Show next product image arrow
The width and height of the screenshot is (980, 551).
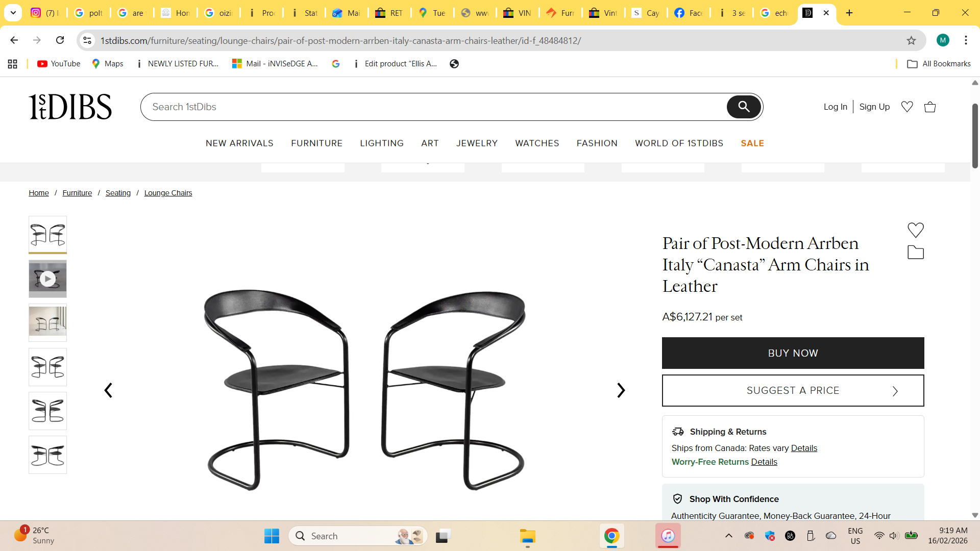(621, 390)
